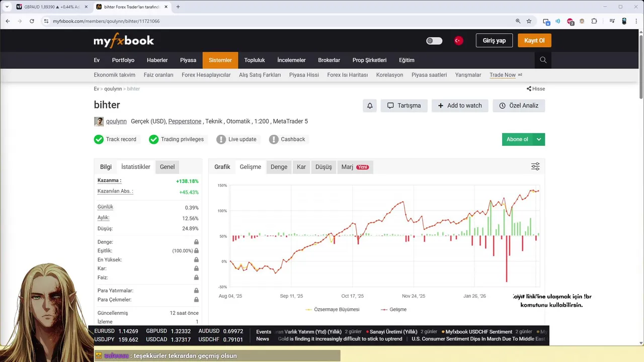Open the Prop Şirketleri menu

[369, 60]
